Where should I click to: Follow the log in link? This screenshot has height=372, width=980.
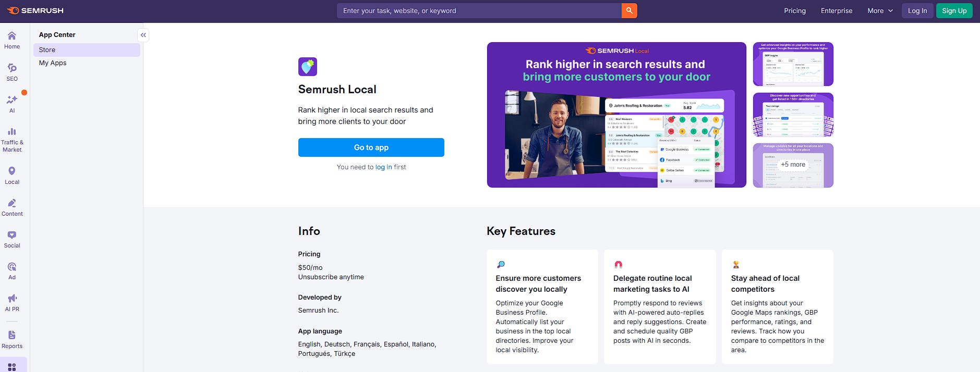(x=383, y=167)
